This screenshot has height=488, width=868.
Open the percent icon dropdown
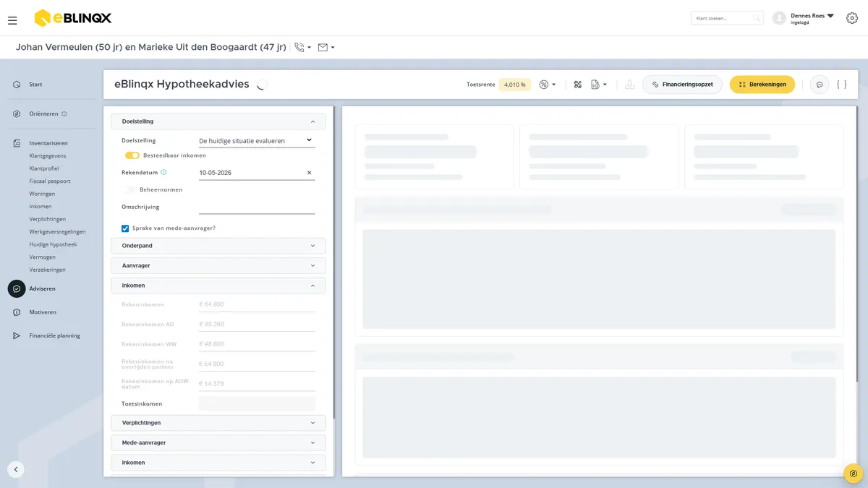[x=548, y=85]
